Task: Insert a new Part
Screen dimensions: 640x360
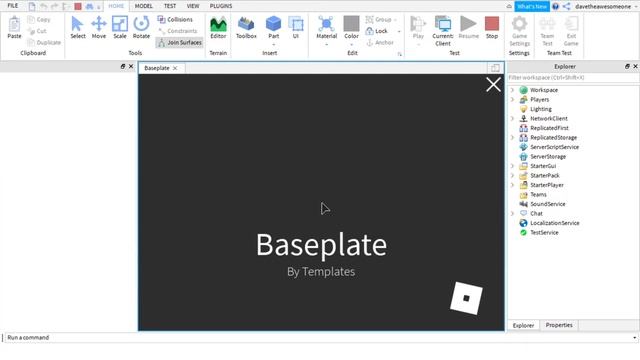Action: pos(273,27)
